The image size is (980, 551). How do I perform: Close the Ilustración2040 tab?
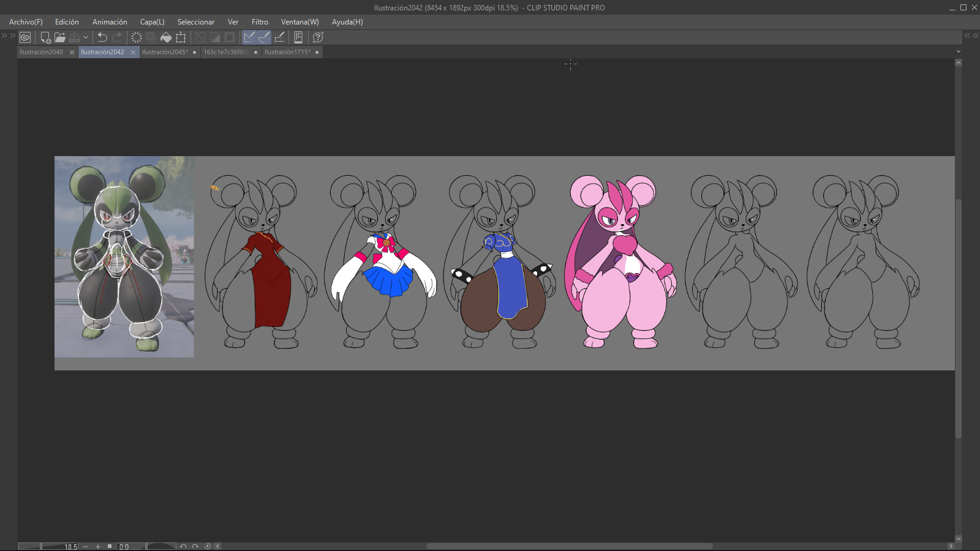click(72, 53)
